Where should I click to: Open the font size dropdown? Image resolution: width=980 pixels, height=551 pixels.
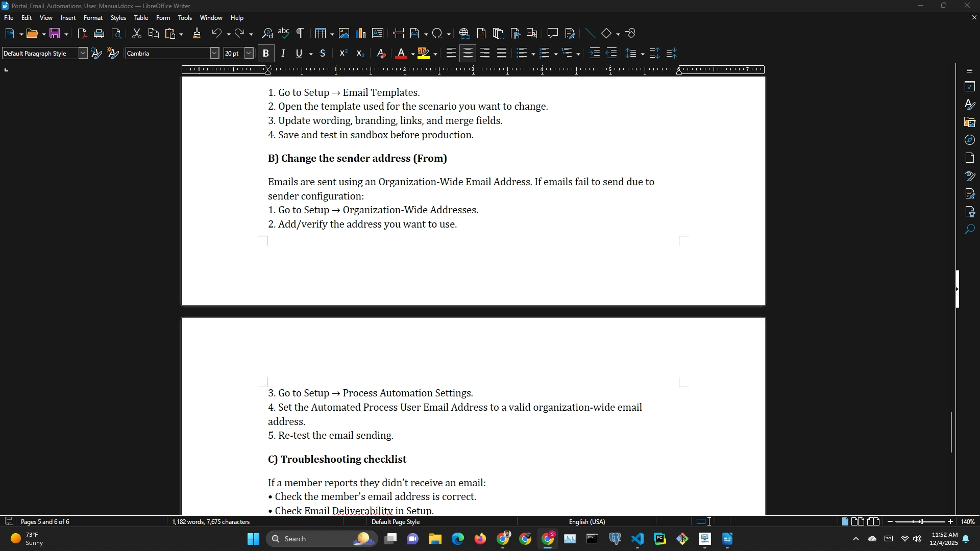(249, 54)
